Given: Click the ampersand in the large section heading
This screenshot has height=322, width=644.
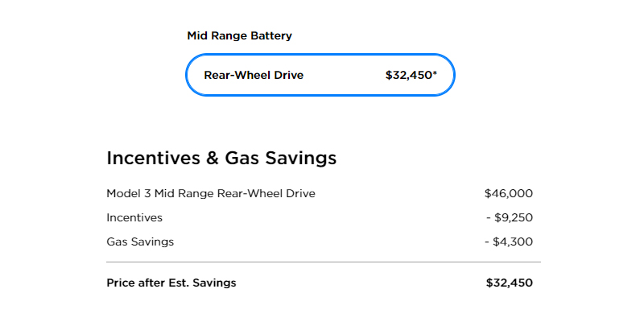Looking at the screenshot, I should [x=213, y=159].
